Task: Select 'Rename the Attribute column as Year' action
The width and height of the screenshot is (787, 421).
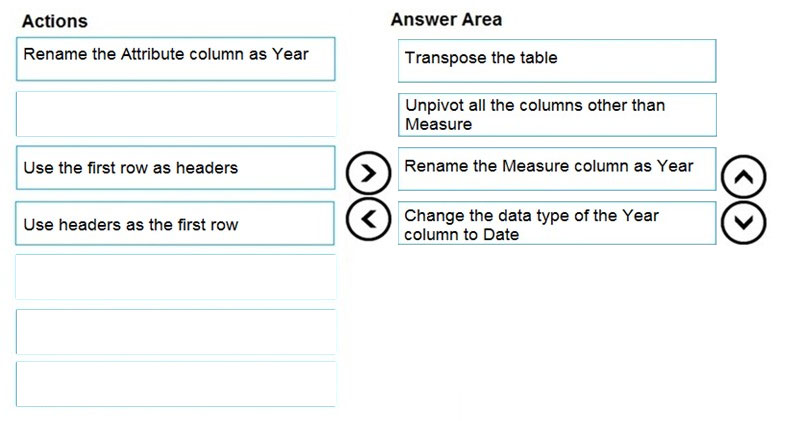Action: coord(175,59)
